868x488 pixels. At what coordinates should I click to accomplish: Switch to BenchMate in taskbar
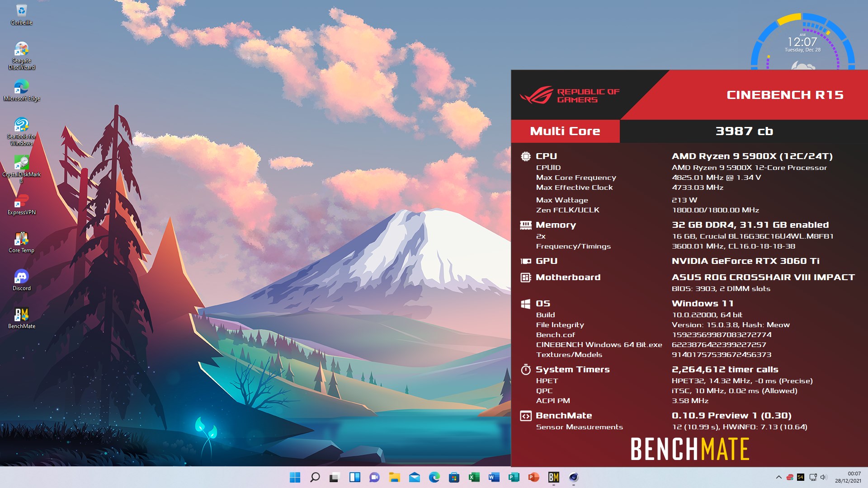click(x=554, y=477)
